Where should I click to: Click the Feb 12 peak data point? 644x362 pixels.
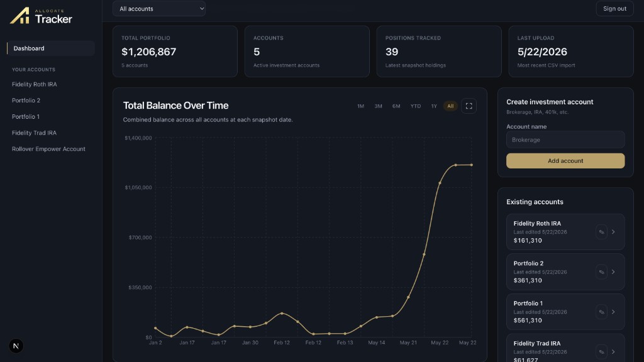tap(282, 314)
